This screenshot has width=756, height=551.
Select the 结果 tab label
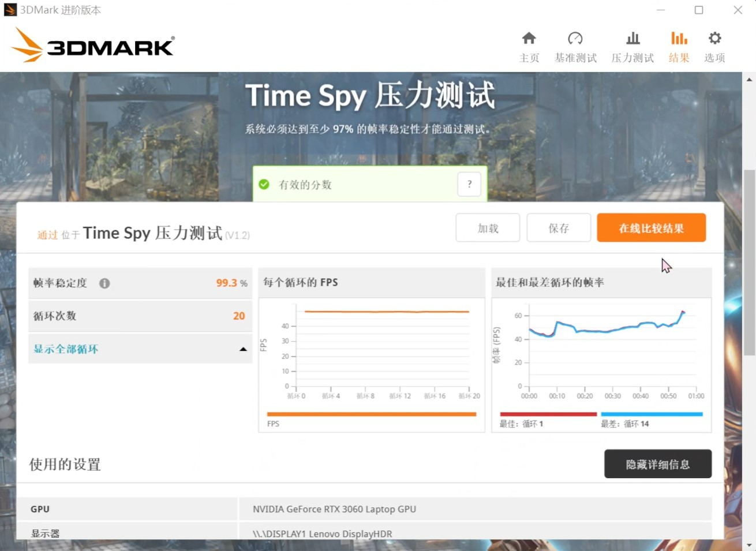click(x=679, y=58)
